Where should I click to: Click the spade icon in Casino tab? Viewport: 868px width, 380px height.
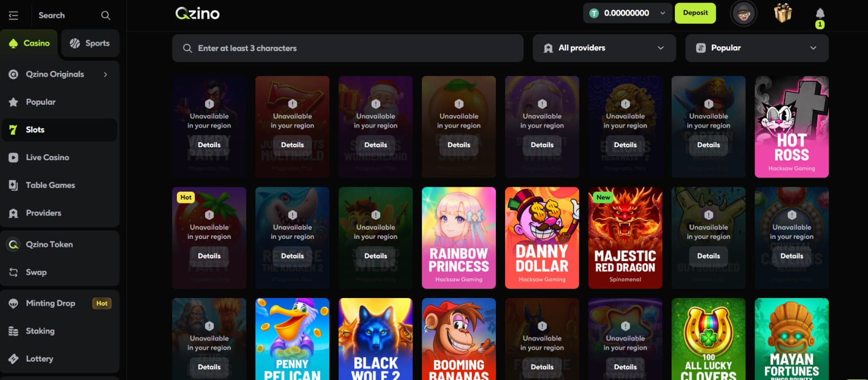[x=14, y=43]
